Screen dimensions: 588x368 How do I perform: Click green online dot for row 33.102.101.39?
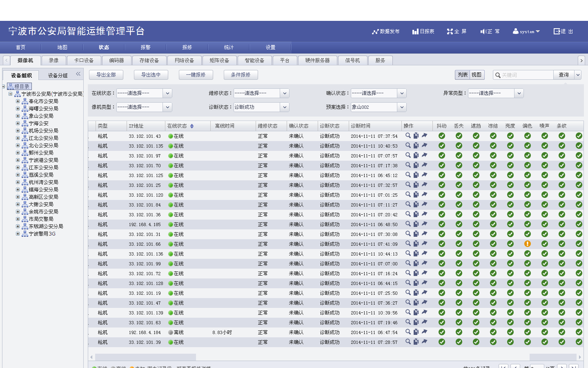click(x=171, y=342)
